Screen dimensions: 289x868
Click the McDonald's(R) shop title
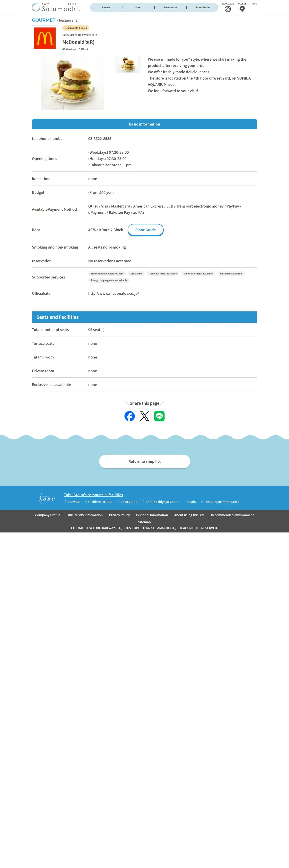tap(78, 42)
